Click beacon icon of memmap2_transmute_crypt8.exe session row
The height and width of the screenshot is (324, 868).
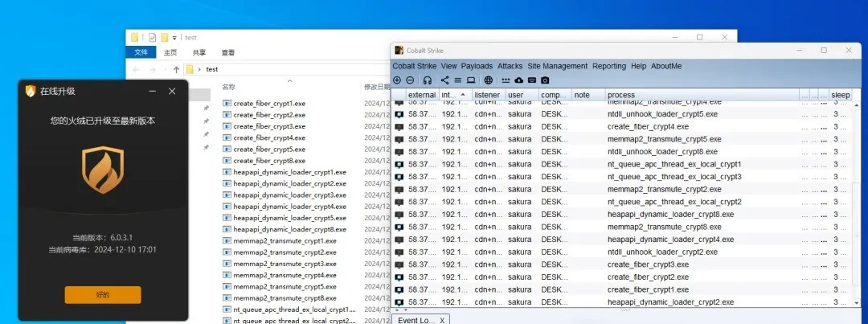(399, 227)
